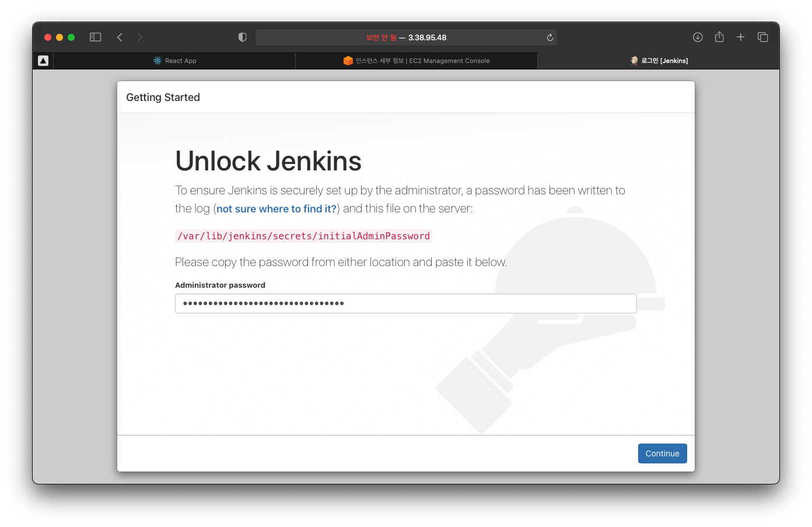
Task: Click the Administrator password field
Action: tap(405, 303)
